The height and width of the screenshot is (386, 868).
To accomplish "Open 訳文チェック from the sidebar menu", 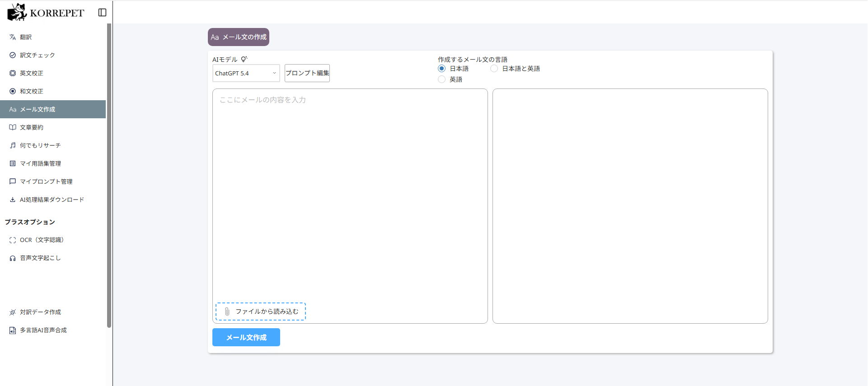I will [53, 55].
